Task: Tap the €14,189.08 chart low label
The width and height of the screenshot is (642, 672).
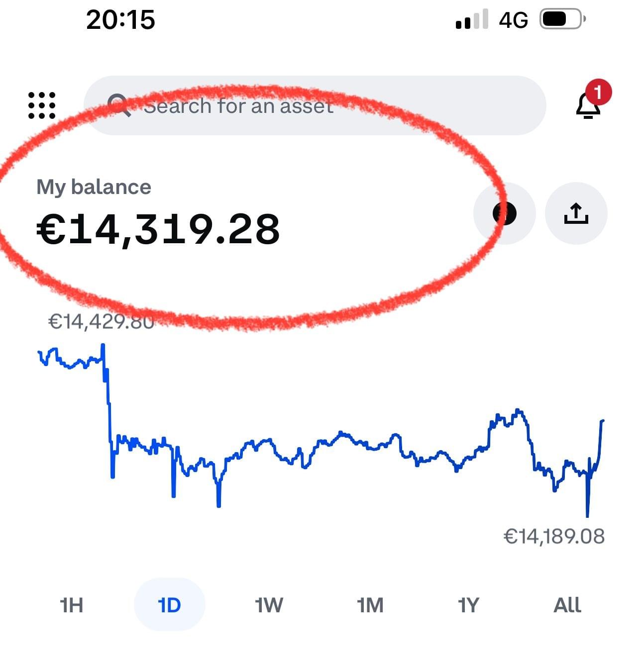Action: pos(554,536)
